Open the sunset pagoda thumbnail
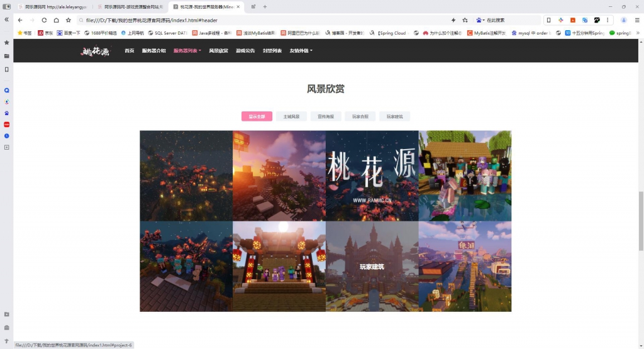This screenshot has height=349, width=644. (x=279, y=175)
